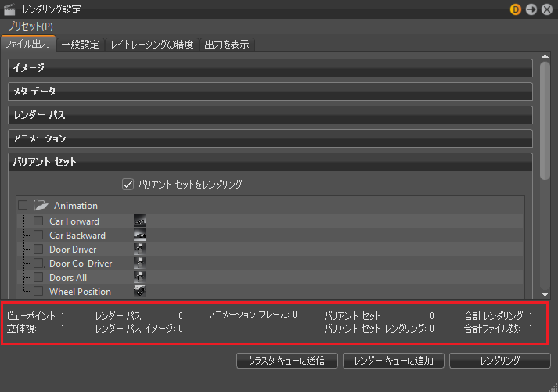The image size is (558, 392).
Task: Click the vertical scrollbar thumb
Action: pyautogui.click(x=545, y=121)
